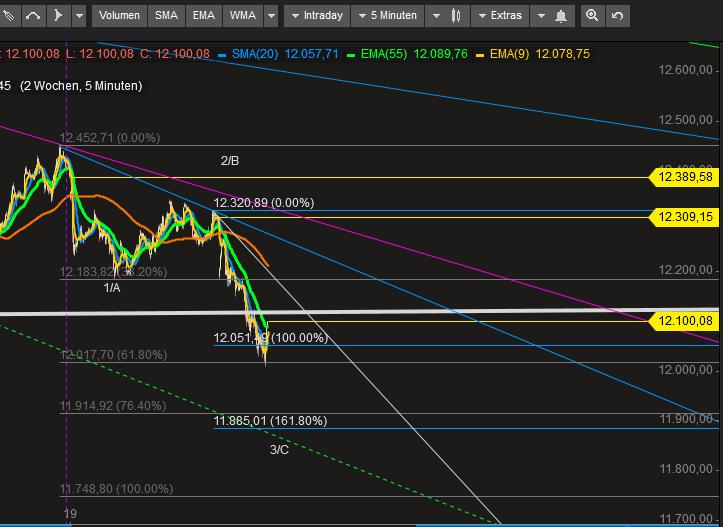
Task: Select the pencil drawing tool icon
Action: click(8, 16)
